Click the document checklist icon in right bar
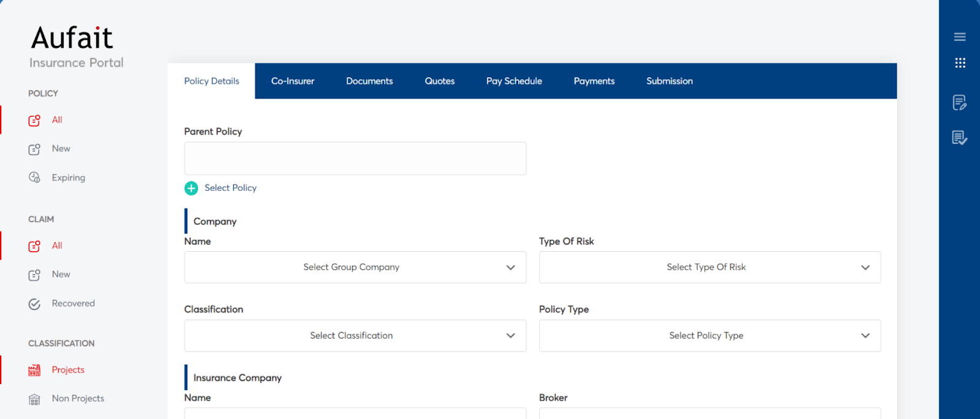The image size is (980, 419). coord(960,138)
